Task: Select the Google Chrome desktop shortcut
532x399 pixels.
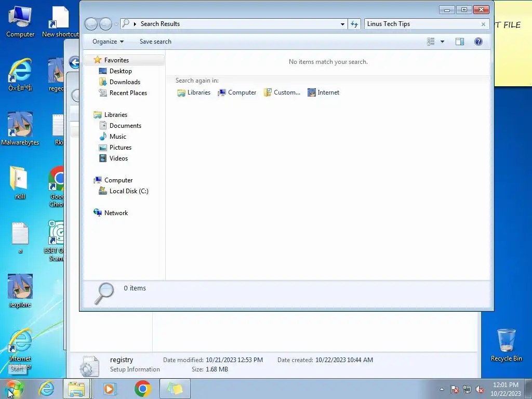Action: click(56, 187)
